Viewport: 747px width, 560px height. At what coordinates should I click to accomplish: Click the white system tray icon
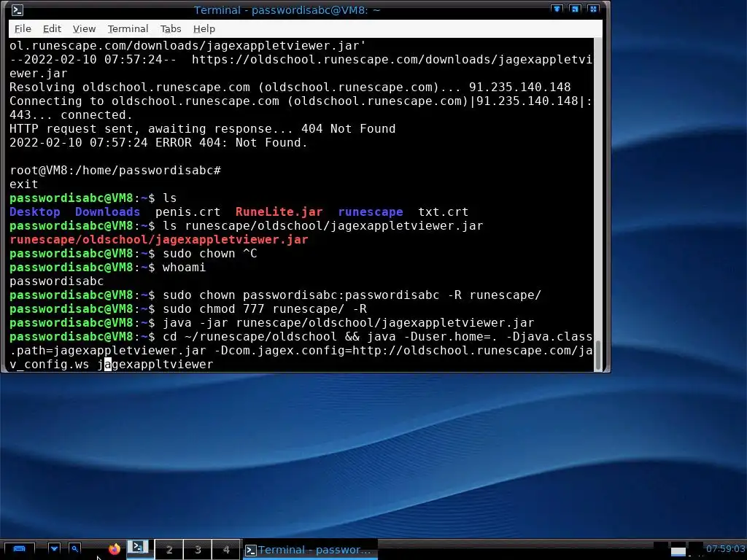click(x=678, y=551)
